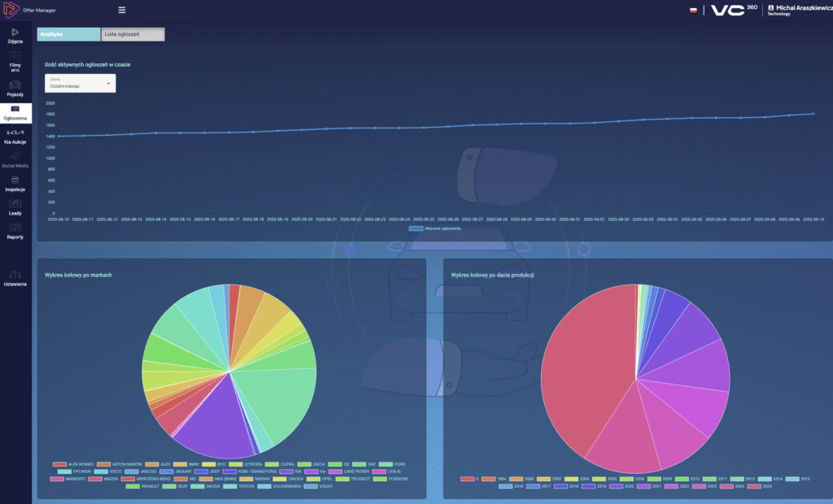Switch to the Lista ogłoszeń tab

133,34
